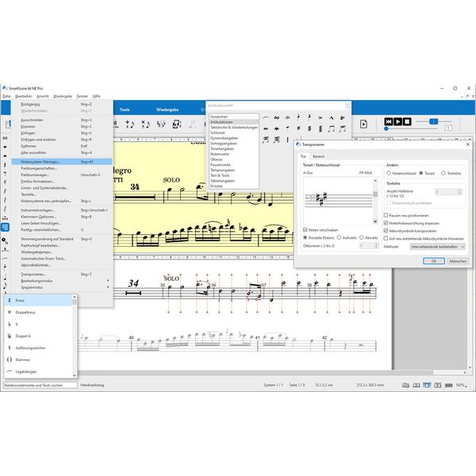Viewport: 476px width, 476px height.
Task: Choose Transponieren in the Bearbeiten menu
Action: (x=33, y=274)
